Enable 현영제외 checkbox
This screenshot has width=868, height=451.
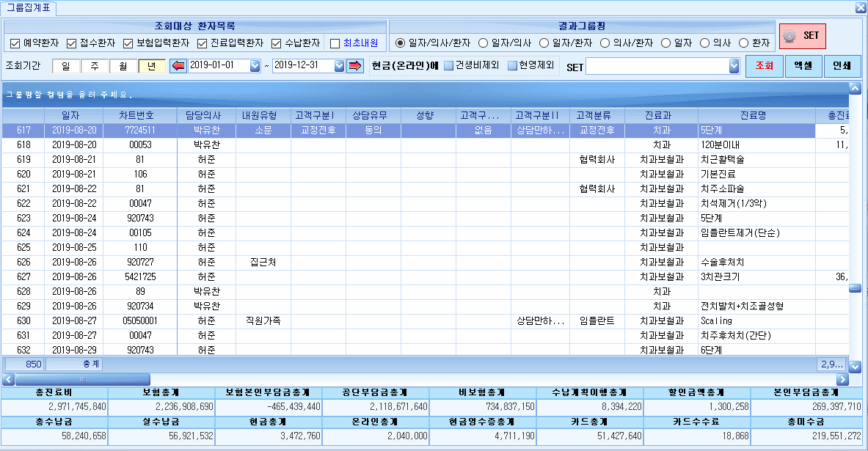click(513, 65)
